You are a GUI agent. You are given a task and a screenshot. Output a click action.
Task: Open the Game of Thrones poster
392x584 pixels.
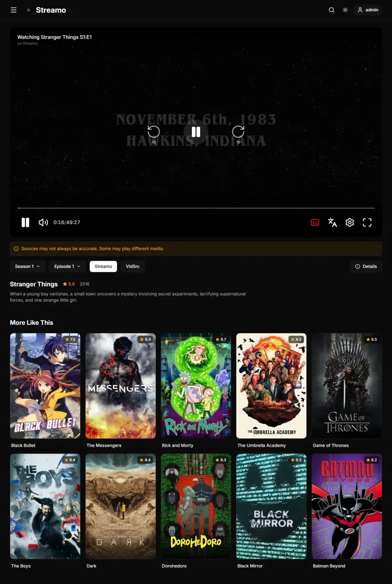click(x=347, y=386)
